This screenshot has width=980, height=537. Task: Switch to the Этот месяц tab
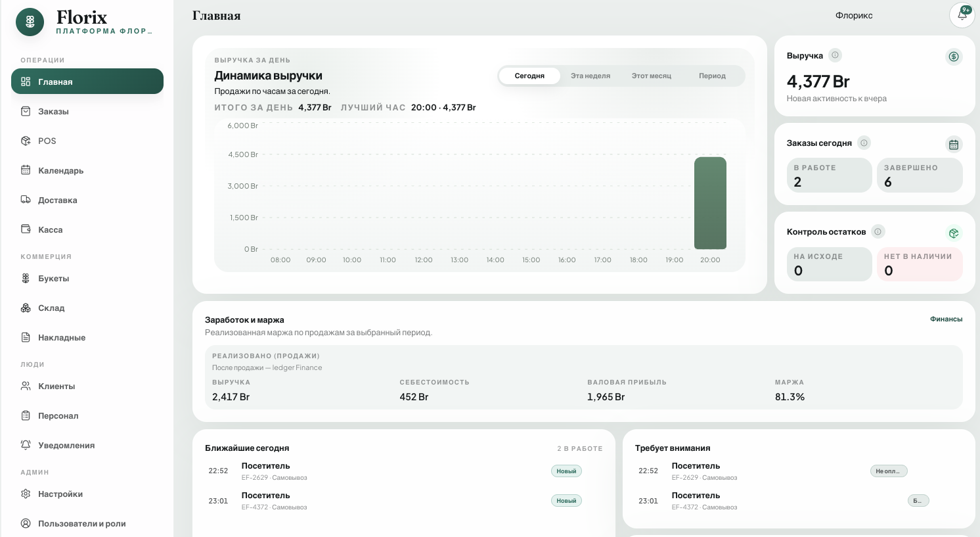(652, 76)
